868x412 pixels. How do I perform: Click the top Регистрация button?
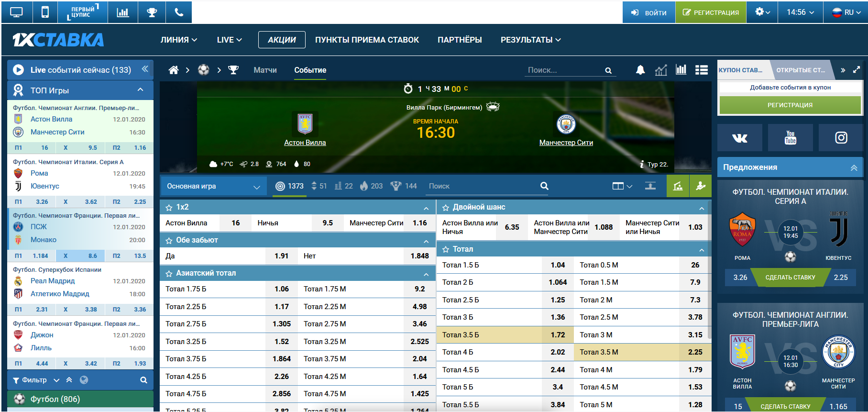click(x=711, y=12)
